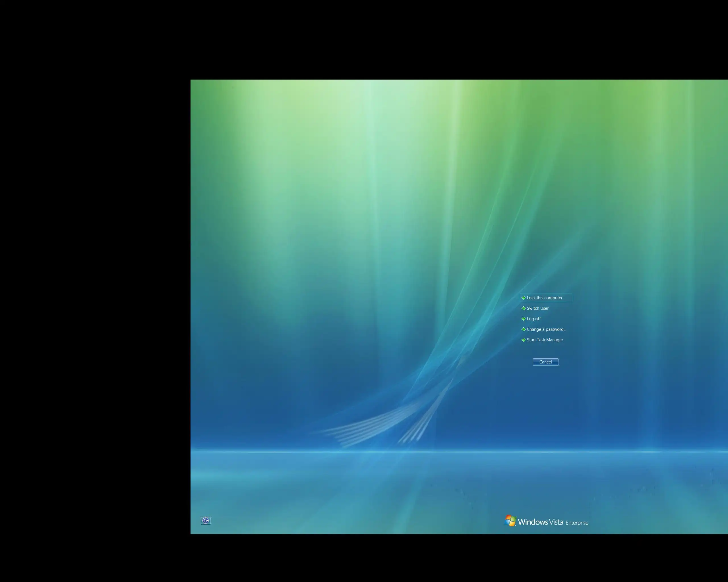Screen dimensions: 728x582
Task: Click green arrow next to Log off
Action: (x=523, y=319)
